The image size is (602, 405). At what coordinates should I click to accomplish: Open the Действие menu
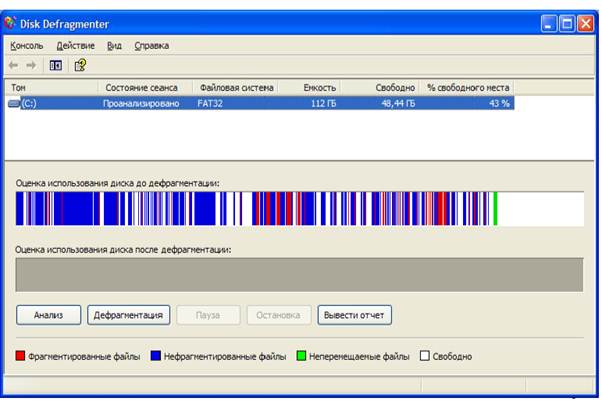[x=75, y=46]
